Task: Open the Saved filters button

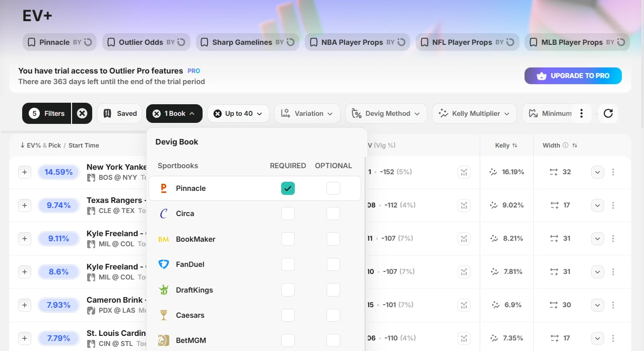Action: click(119, 113)
